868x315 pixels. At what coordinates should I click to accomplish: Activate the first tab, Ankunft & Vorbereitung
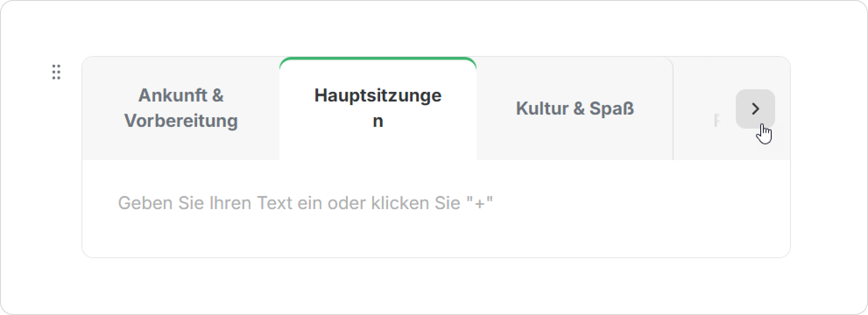pyautogui.click(x=181, y=108)
